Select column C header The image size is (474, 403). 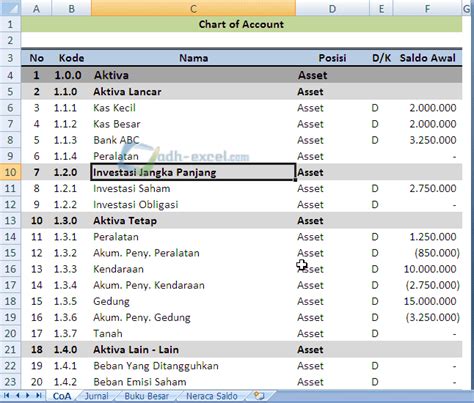click(x=193, y=8)
